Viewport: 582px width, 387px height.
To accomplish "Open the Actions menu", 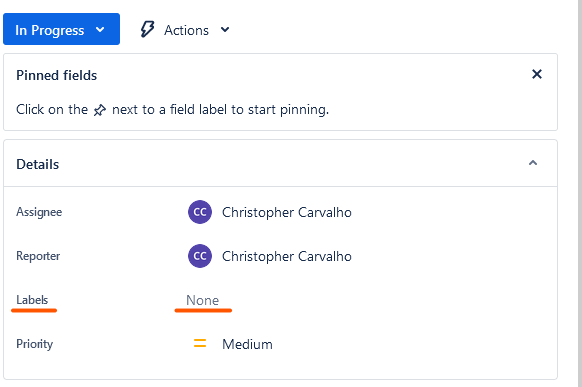I will pyautogui.click(x=185, y=30).
